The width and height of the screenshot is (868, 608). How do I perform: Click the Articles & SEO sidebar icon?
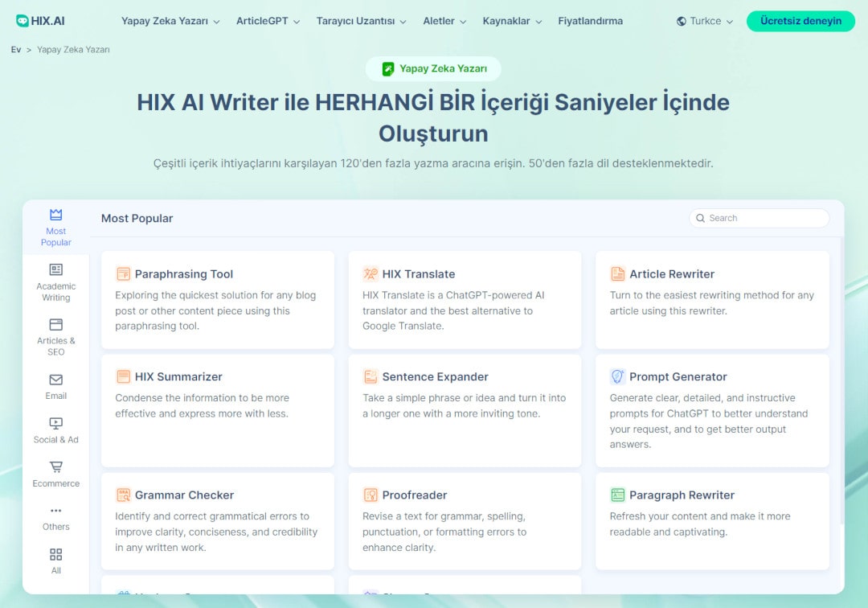click(x=56, y=324)
